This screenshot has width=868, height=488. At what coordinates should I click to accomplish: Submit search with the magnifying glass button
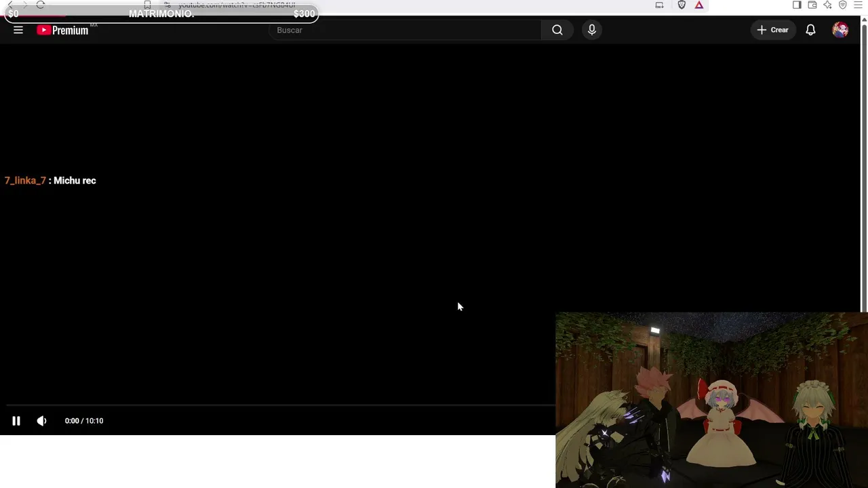pyautogui.click(x=557, y=30)
